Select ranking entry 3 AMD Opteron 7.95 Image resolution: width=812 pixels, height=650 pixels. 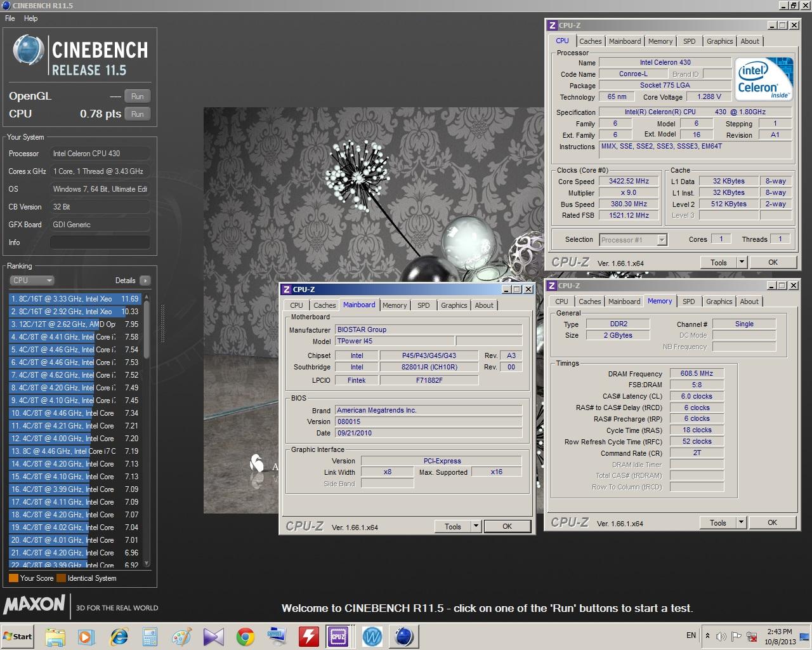(75, 324)
